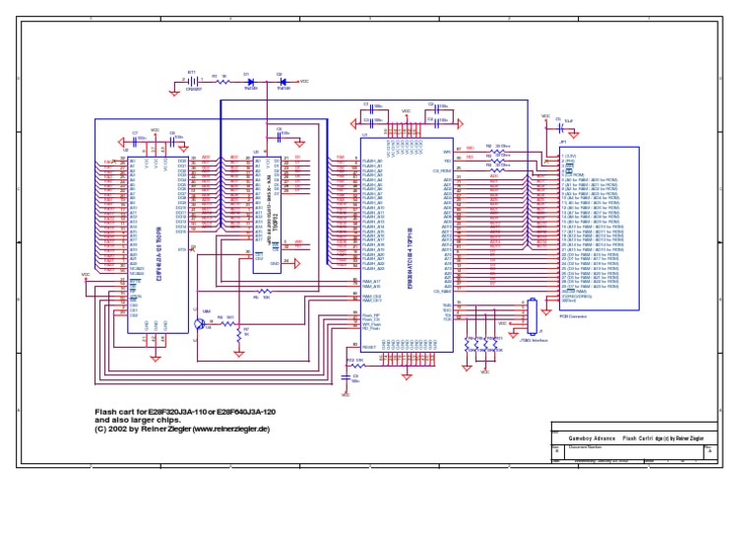Click the C9 capacitor below R22
The width and height of the screenshot is (756, 536).
click(x=346, y=376)
